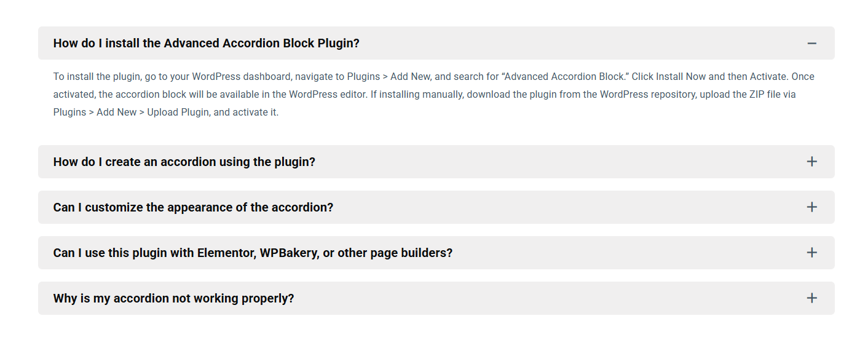Screen dimensions: 868x348
Task: Open 'Can I customize the appearance of the accordion?' title
Action: coord(193,207)
